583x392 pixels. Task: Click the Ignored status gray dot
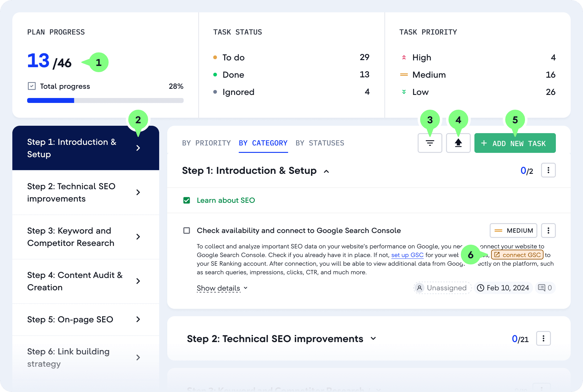(215, 92)
